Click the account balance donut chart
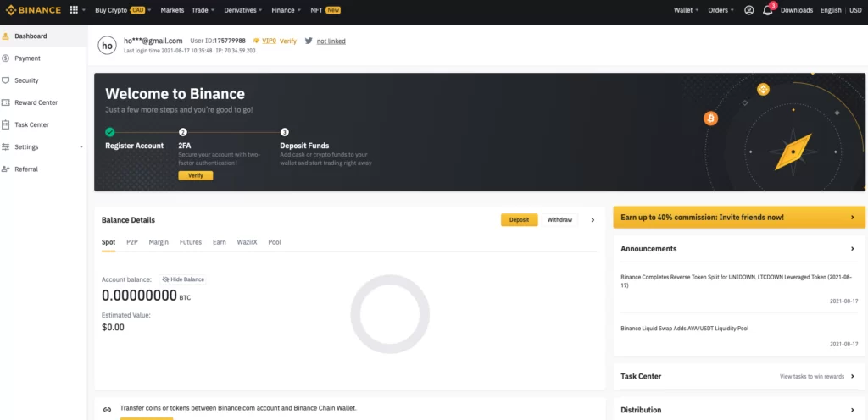 click(390, 314)
